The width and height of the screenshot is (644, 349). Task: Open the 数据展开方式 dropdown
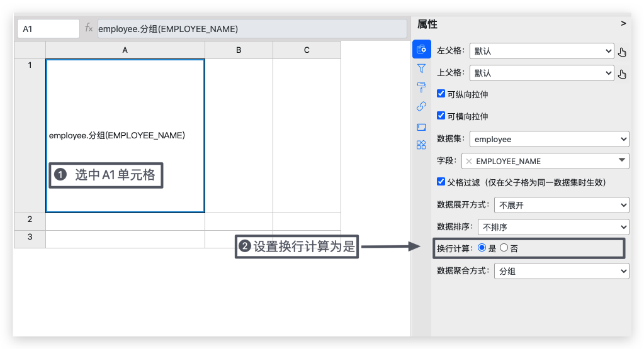click(562, 205)
